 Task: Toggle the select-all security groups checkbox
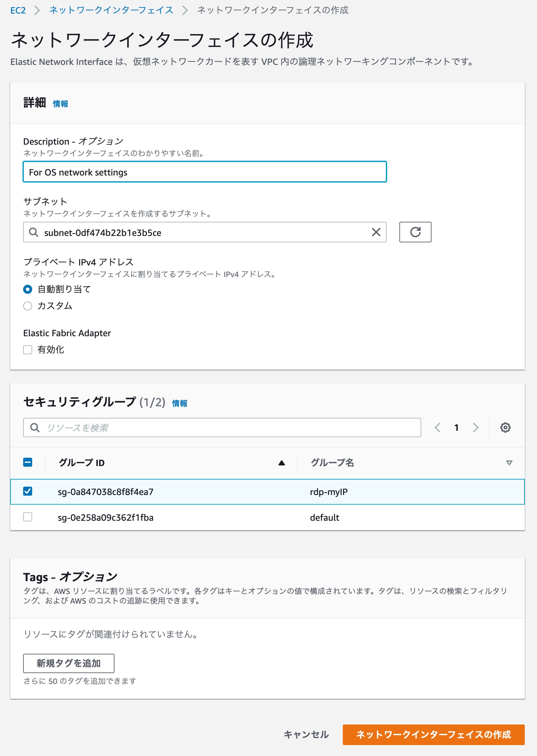(28, 462)
